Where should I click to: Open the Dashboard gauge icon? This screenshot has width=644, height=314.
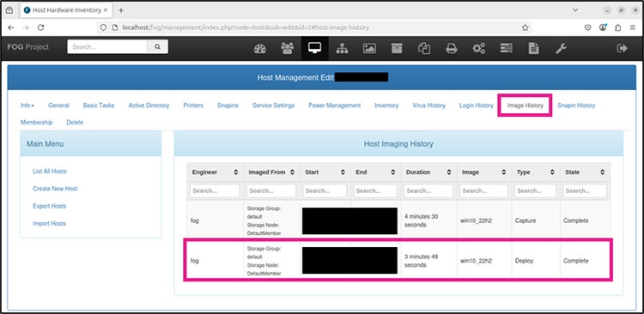(260, 48)
